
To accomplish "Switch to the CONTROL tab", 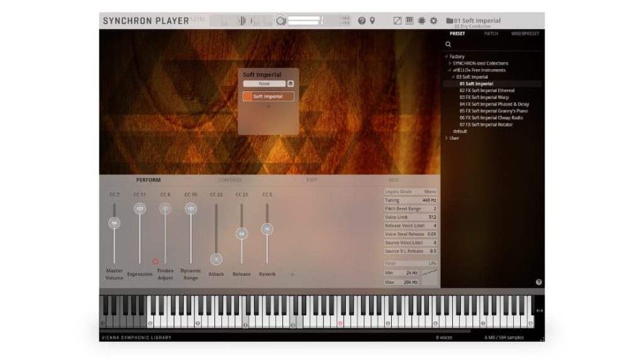I will point(230,180).
